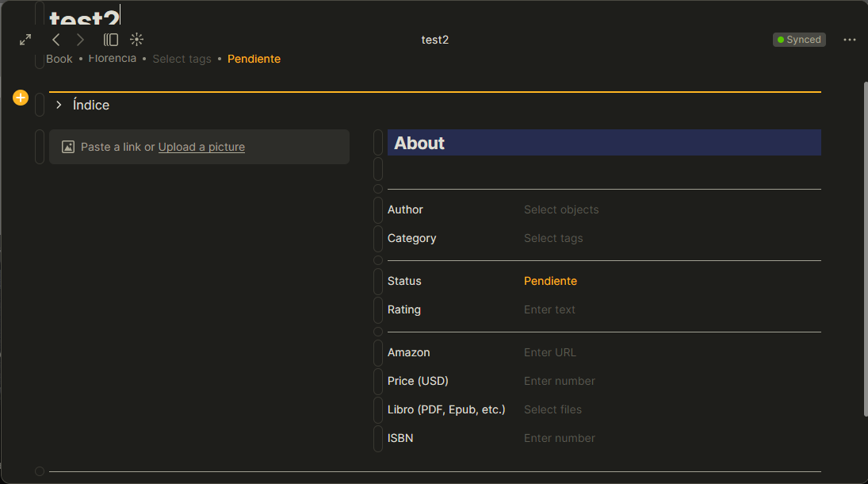
Task: Click the Book object type in the header
Action: pyautogui.click(x=59, y=59)
